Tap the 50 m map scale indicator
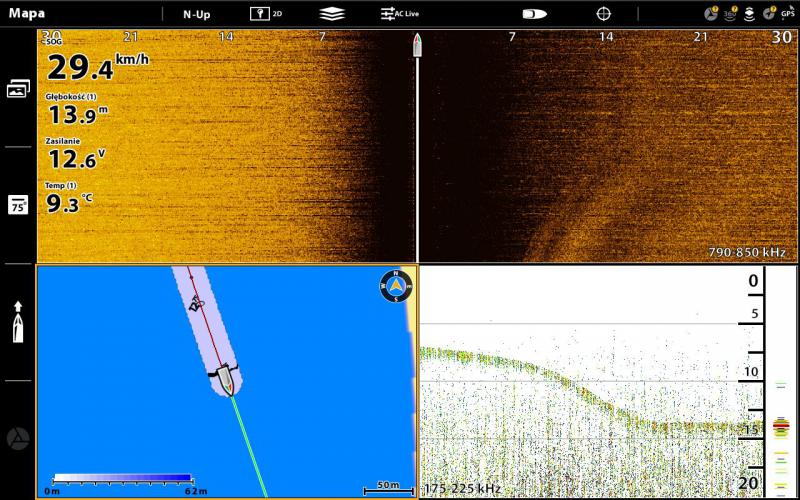Screen dimensions: 800x500 [x=387, y=487]
